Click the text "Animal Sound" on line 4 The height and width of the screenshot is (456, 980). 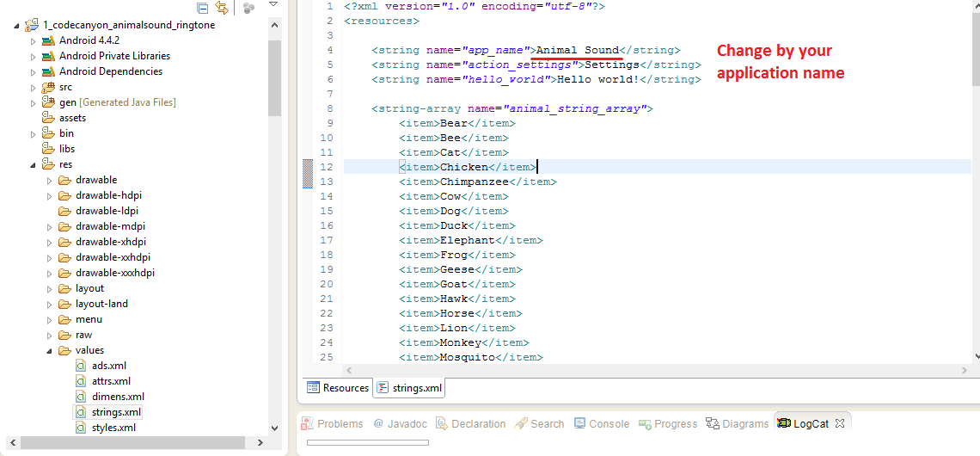[578, 50]
